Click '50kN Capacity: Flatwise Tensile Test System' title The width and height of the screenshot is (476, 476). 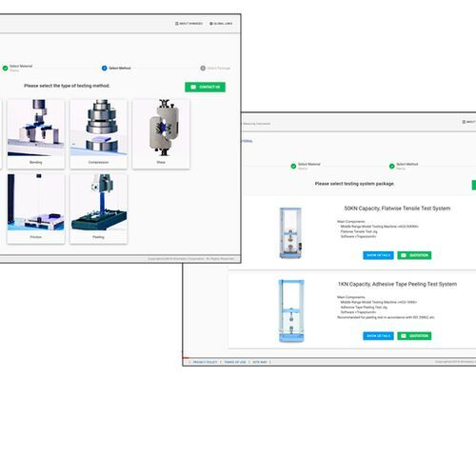397,208
